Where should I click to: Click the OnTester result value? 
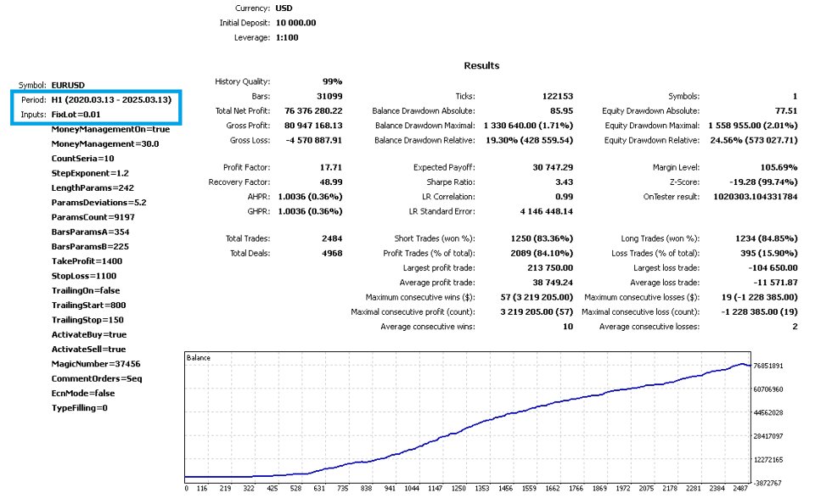point(756,196)
